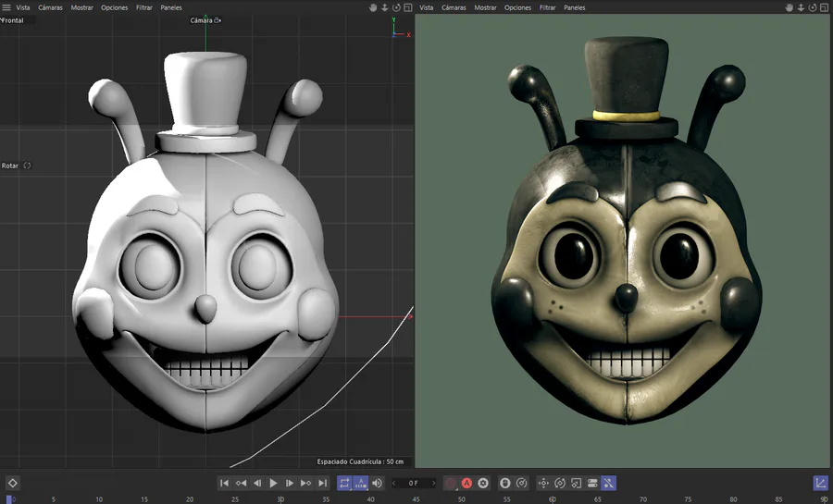
Task: Click Espaciado Cuadrícula 50 cm label
Action: tap(360, 461)
